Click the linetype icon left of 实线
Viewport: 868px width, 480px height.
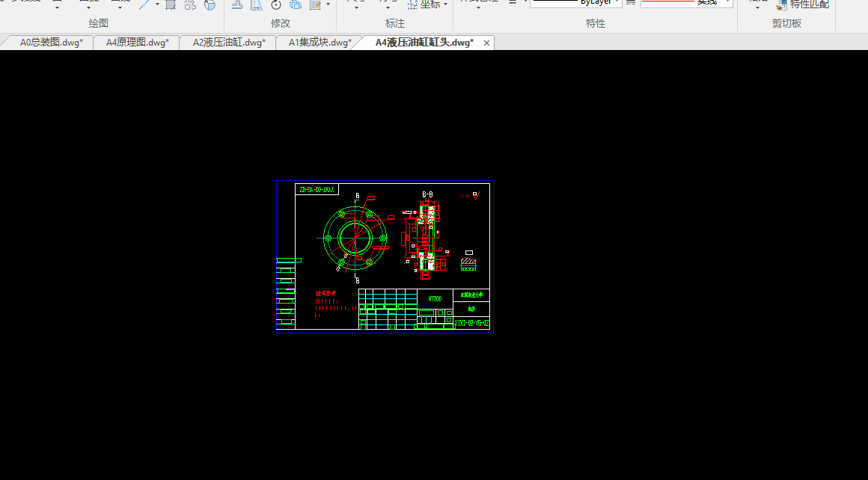631,3
